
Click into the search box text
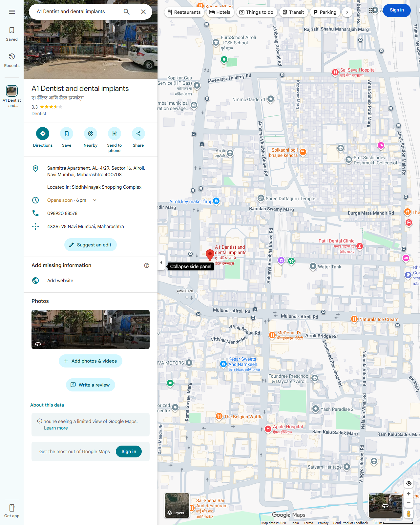pyautogui.click(x=71, y=11)
